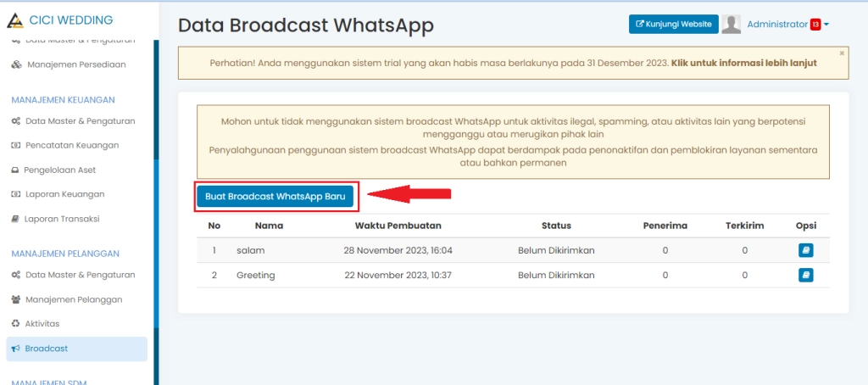Expand Data Master & Pengaturan under Manajemen Pelanggan
The width and height of the screenshot is (868, 385).
(x=80, y=275)
